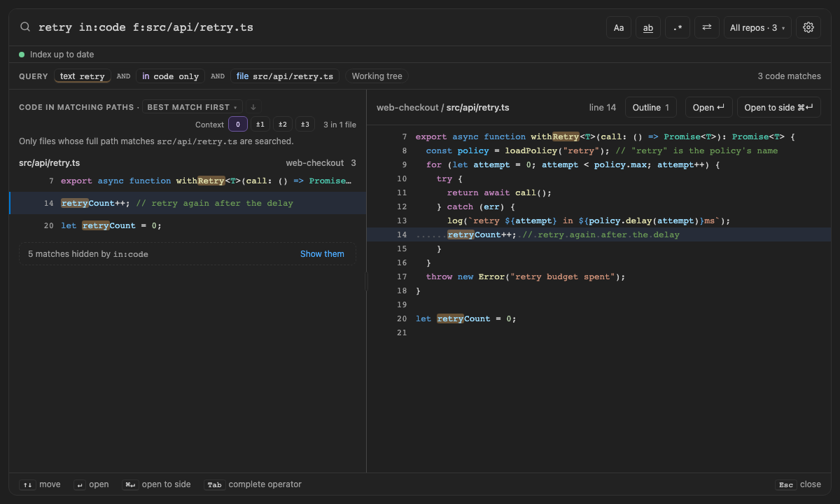Screen dimensions: 840x504
Task: Click the Working tree chip
Action: point(377,76)
